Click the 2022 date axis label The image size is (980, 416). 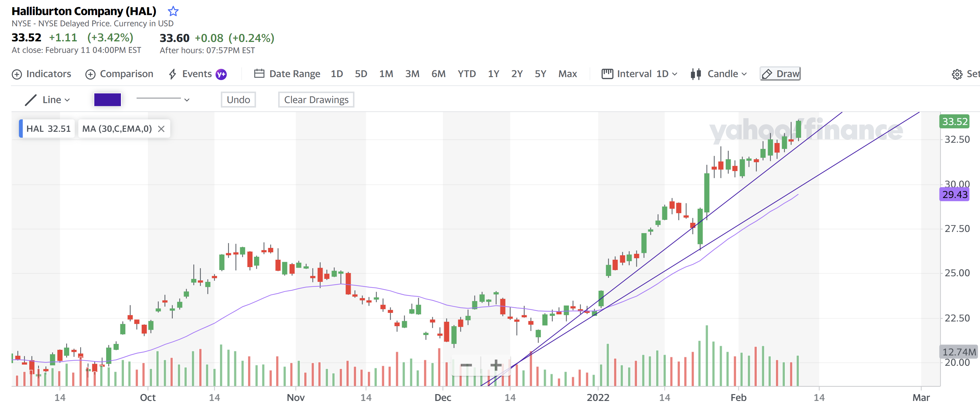[x=598, y=398]
